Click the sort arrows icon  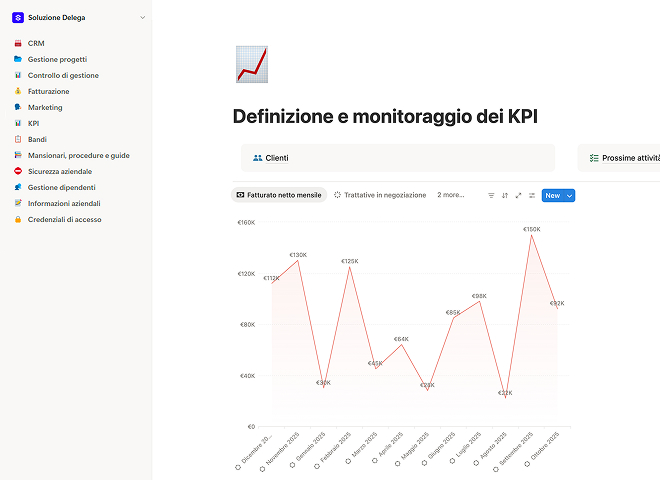pos(505,195)
